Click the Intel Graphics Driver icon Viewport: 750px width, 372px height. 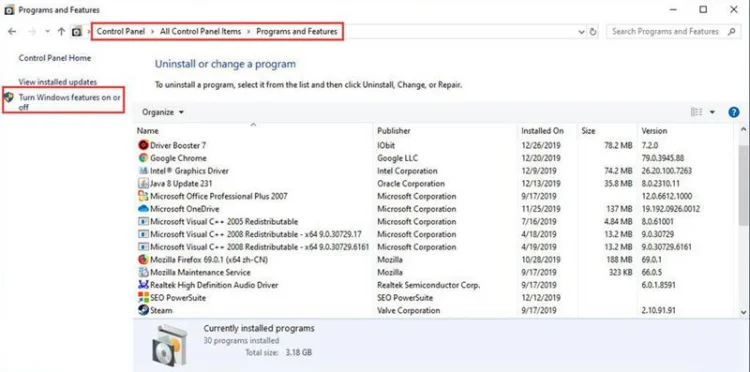pos(143,171)
